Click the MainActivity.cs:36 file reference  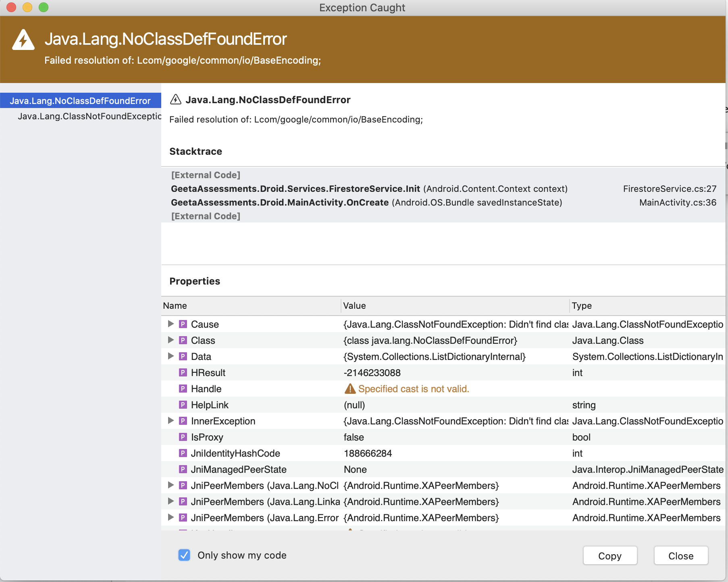pos(678,202)
